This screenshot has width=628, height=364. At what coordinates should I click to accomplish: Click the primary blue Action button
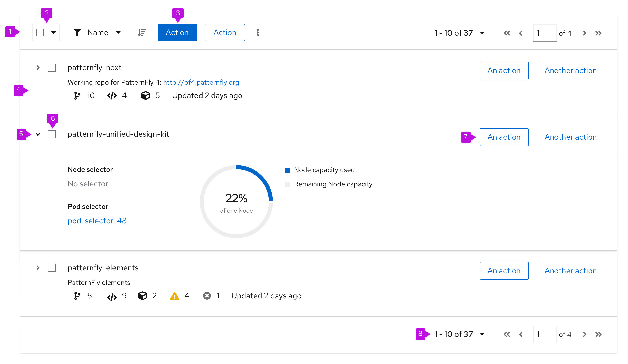(177, 33)
